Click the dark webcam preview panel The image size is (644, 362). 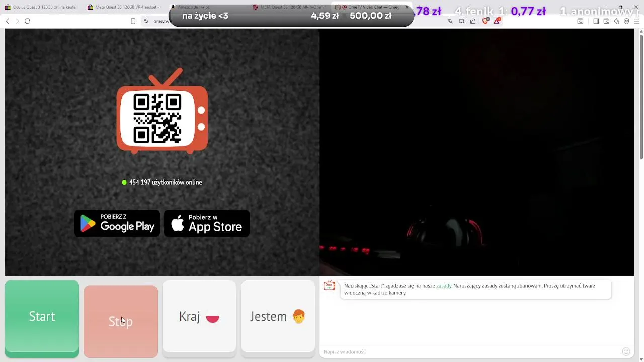(x=477, y=152)
